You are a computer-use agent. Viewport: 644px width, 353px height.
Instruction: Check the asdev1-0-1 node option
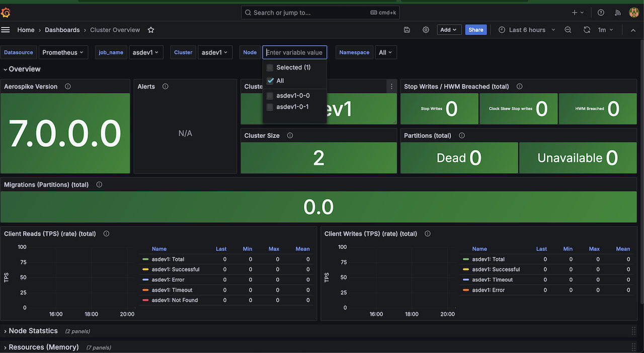[270, 107]
